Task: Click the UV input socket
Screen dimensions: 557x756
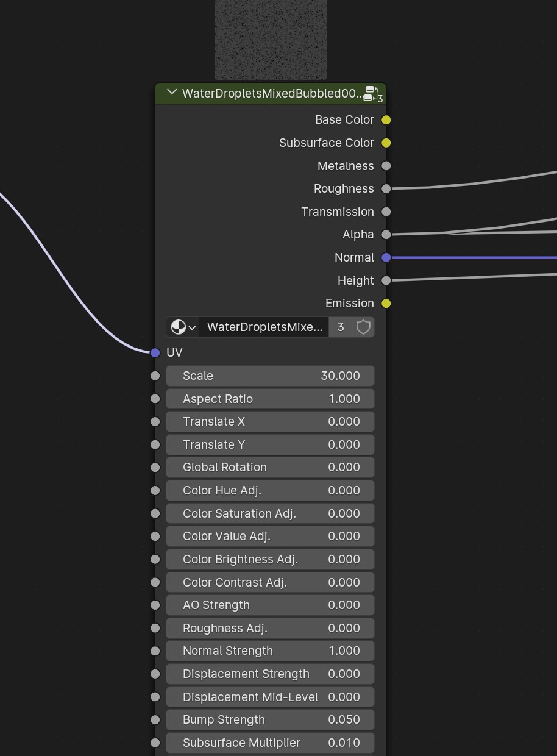Action: pyautogui.click(x=155, y=353)
